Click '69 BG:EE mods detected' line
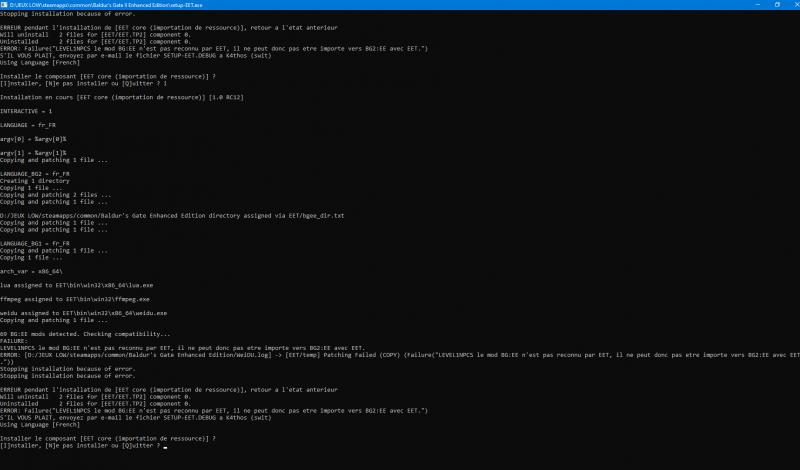 point(85,334)
